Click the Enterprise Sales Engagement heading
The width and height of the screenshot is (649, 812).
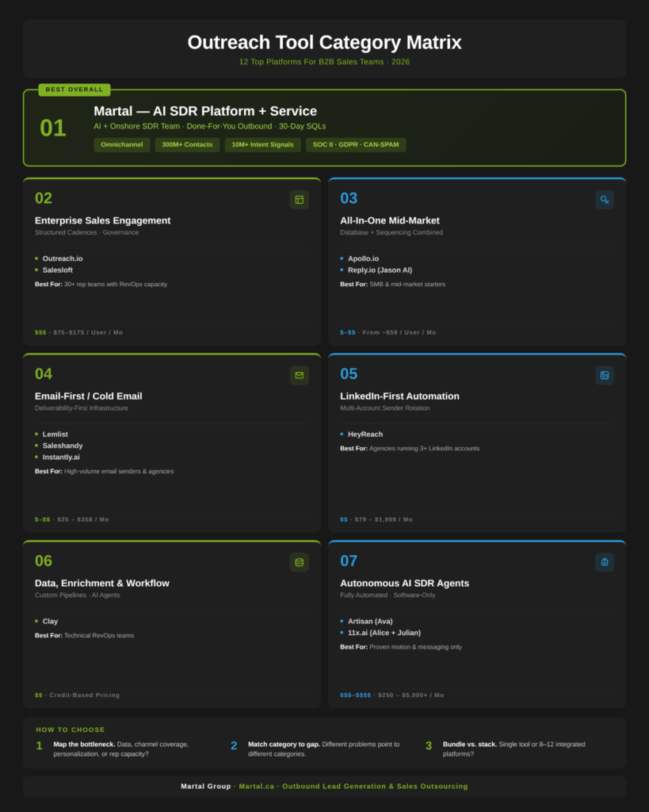102,220
